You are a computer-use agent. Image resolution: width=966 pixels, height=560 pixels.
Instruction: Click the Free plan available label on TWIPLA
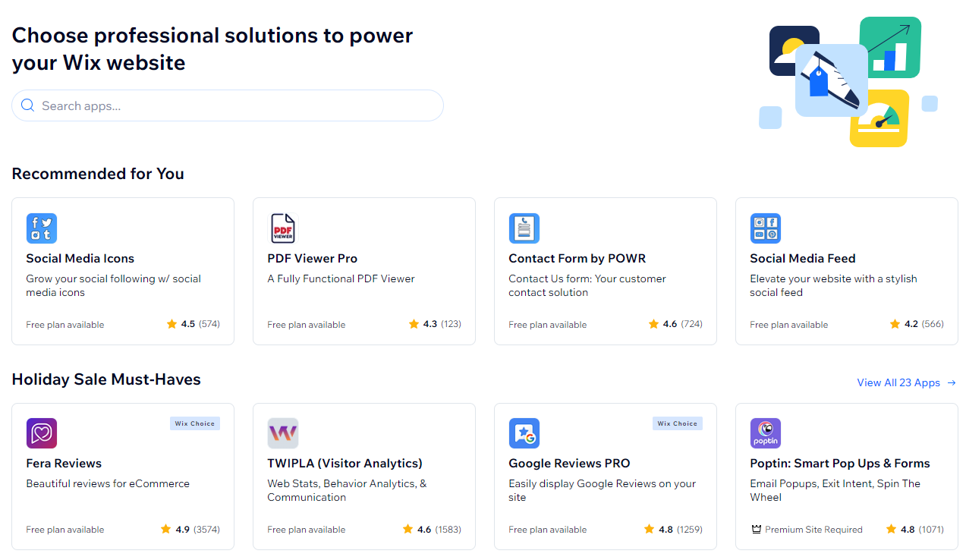tap(307, 529)
